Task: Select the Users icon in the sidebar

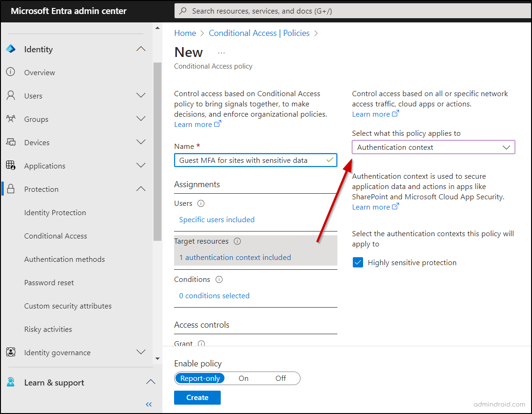Action: coord(11,96)
